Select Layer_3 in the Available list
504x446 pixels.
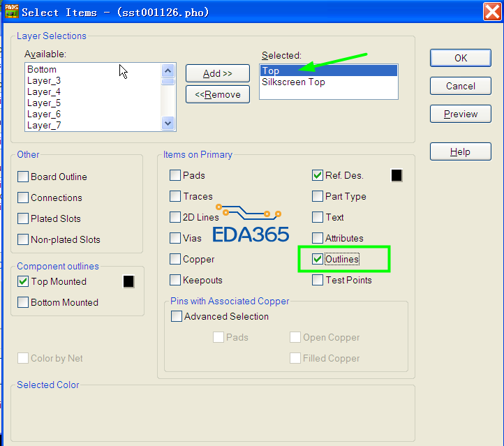pos(93,81)
